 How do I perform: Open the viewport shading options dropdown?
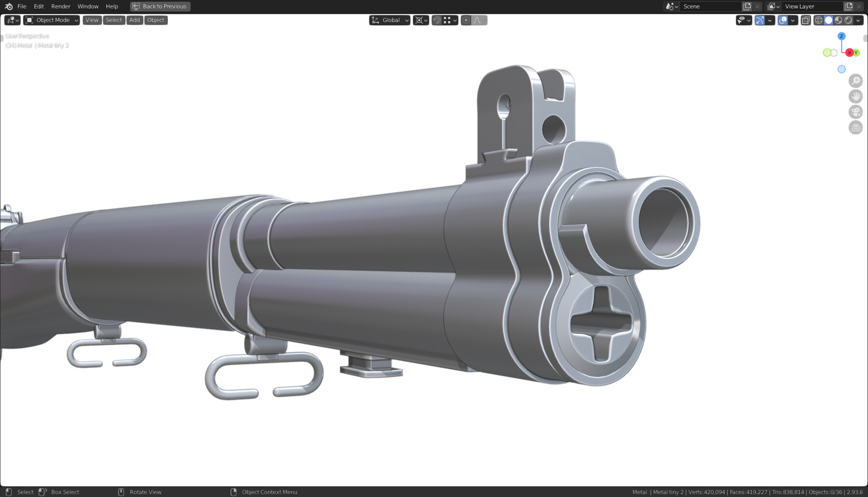859,20
